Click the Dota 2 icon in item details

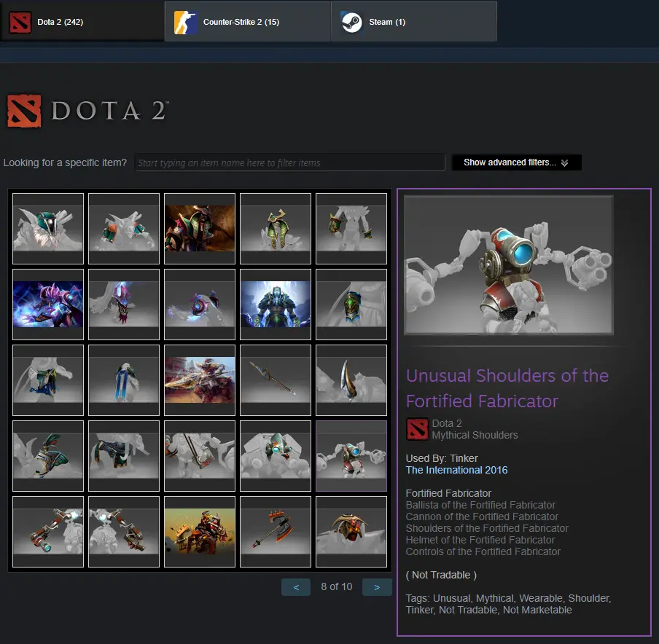pyautogui.click(x=417, y=429)
